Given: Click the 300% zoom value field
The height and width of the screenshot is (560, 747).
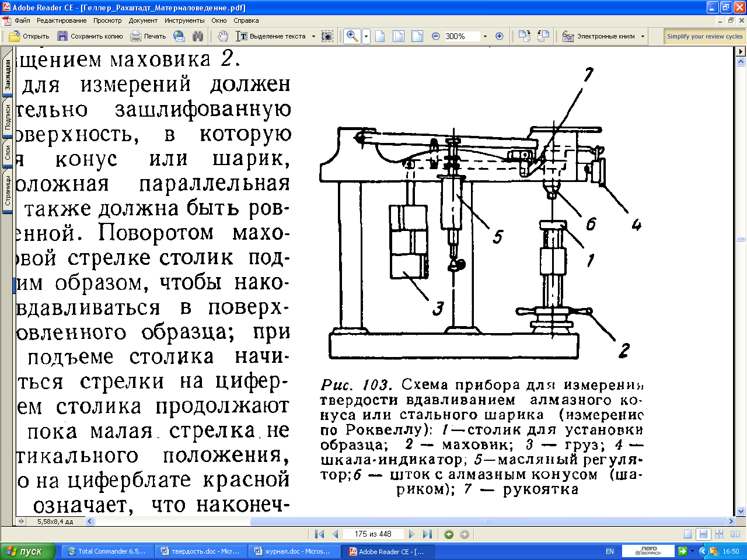Looking at the screenshot, I should (x=462, y=36).
